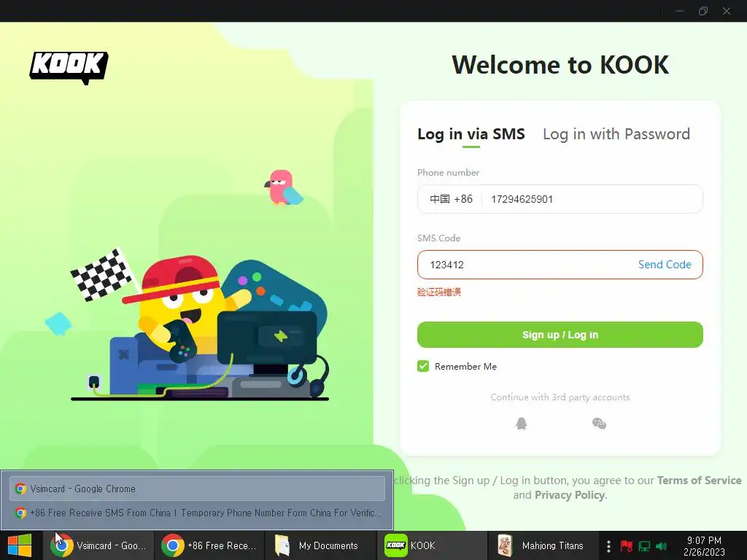This screenshot has width=747, height=560.
Task: Click the 'Phone number' label
Action: (449, 172)
